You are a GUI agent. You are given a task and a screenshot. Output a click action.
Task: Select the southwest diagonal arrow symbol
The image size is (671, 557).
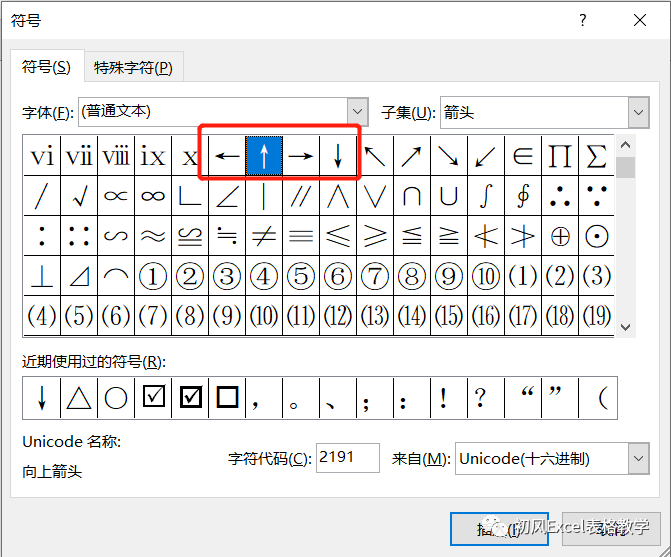[486, 156]
